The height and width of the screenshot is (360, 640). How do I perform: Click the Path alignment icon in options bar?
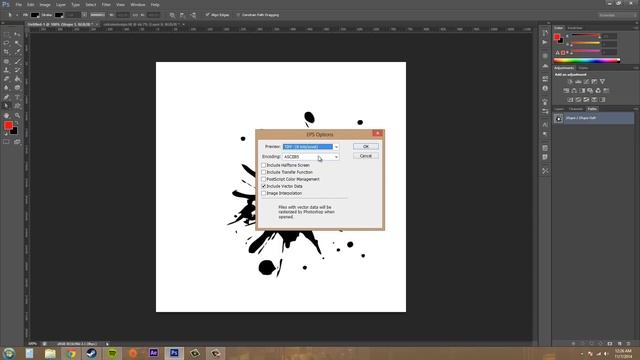coord(182,15)
